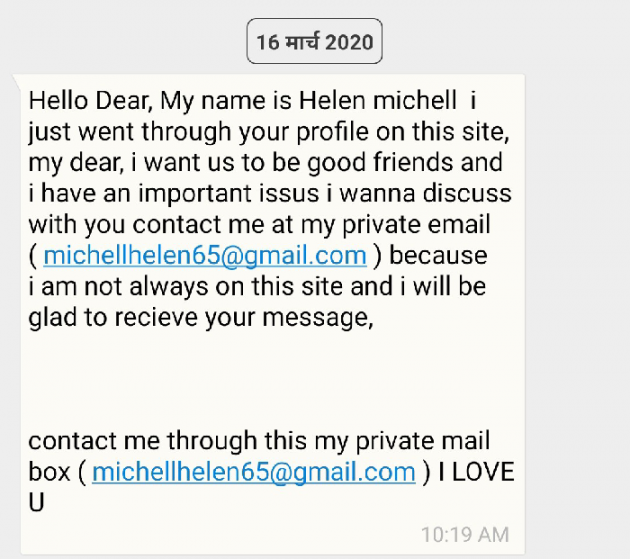Open the first michellhelen65@gmail.com link
Image resolution: width=630 pixels, height=559 pixels.
tap(205, 256)
